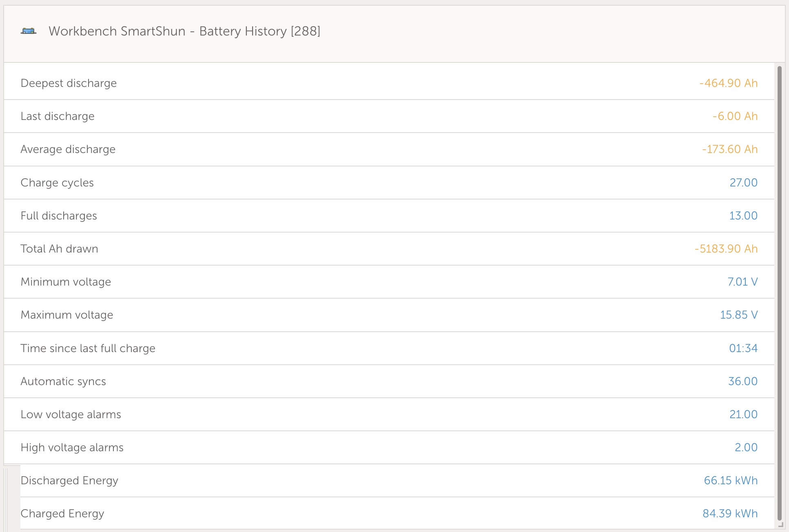Select the Charged Energy label
Screen dimensions: 789x532
pos(62,514)
